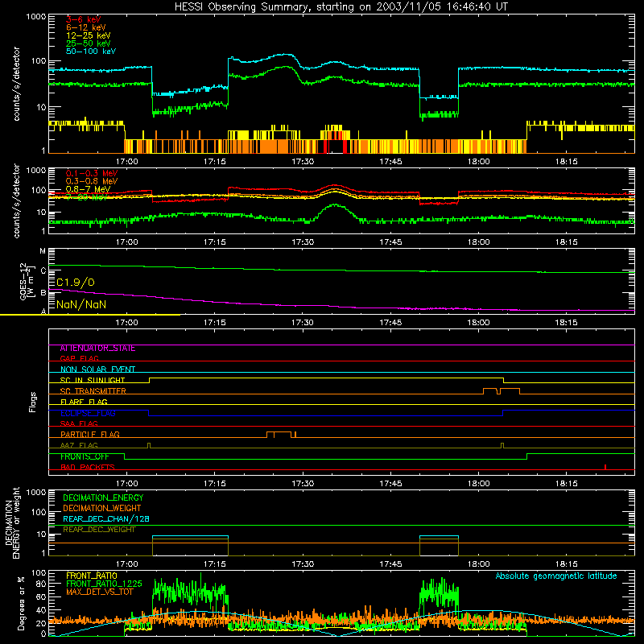
Task: Click the SC_TRANSMITTER flag label
Action: pyautogui.click(x=93, y=391)
